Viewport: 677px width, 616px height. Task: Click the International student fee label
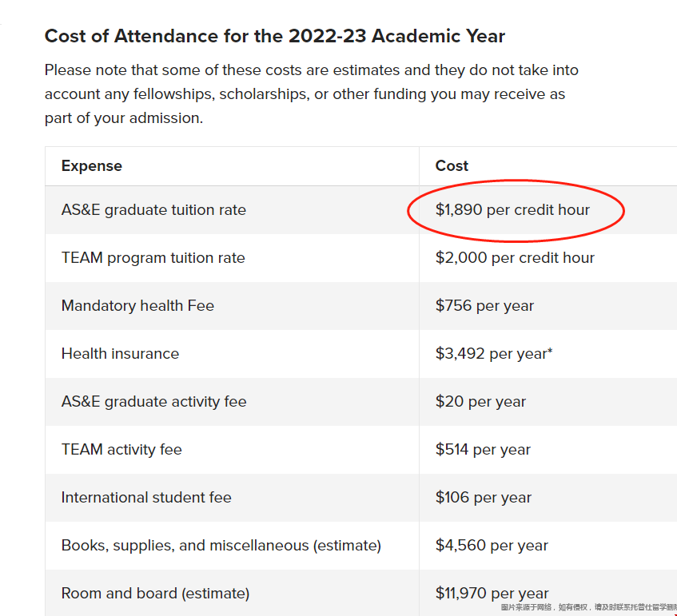[146, 497]
